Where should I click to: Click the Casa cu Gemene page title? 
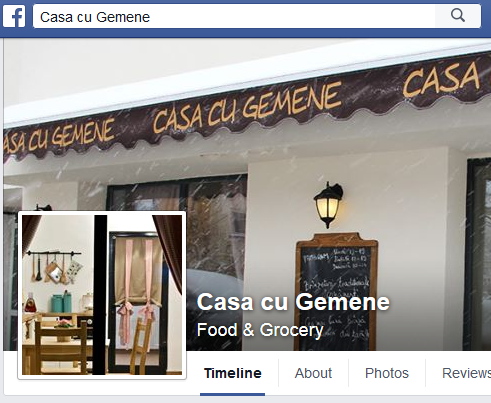coord(293,302)
